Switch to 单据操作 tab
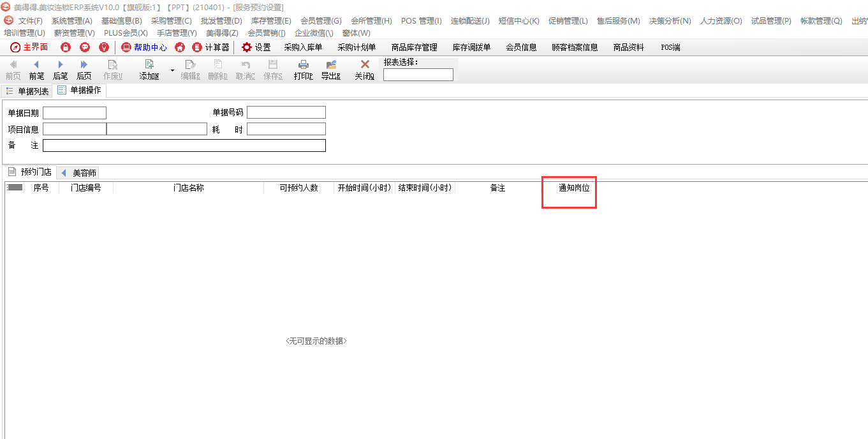Image resolution: width=868 pixels, height=439 pixels. [x=79, y=91]
